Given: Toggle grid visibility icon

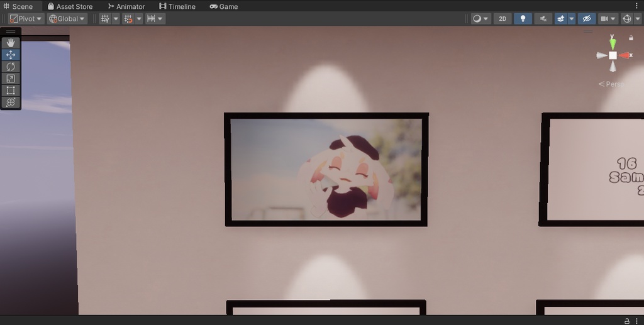Looking at the screenshot, I should [105, 19].
